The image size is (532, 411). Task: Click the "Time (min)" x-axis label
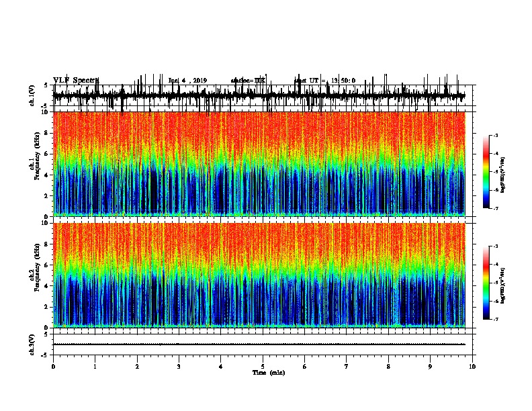(x=269, y=373)
